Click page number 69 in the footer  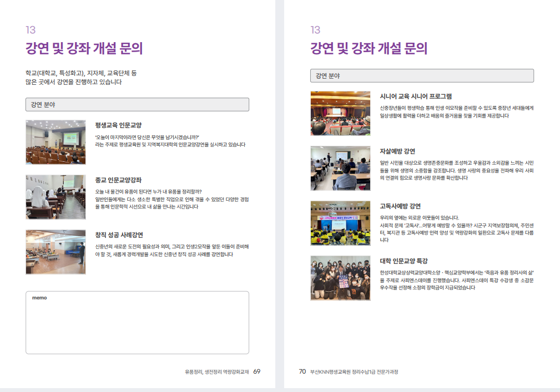[256, 371]
